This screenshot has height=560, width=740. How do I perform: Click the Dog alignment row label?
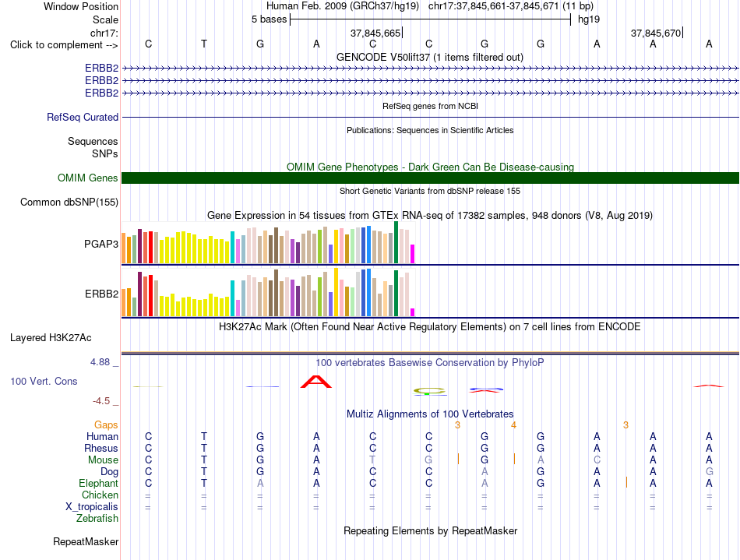[109, 472]
